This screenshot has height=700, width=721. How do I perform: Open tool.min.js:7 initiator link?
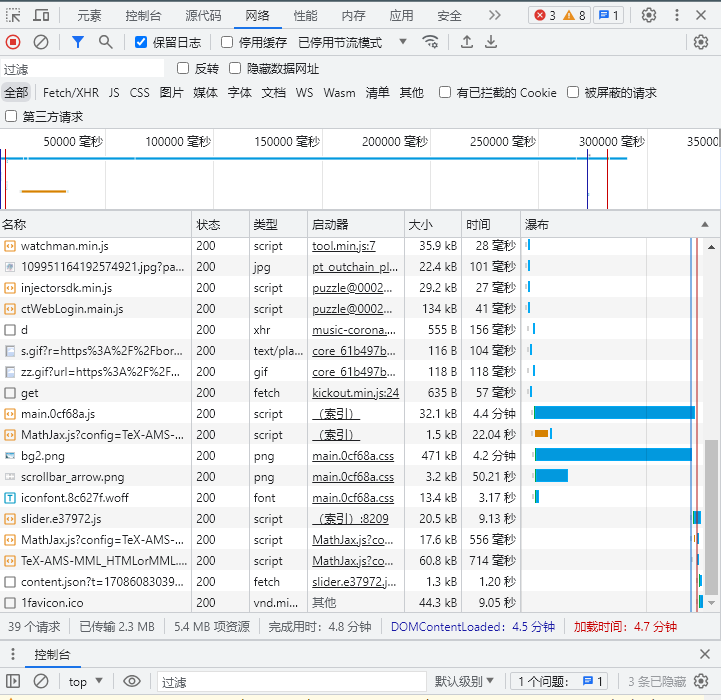click(343, 246)
